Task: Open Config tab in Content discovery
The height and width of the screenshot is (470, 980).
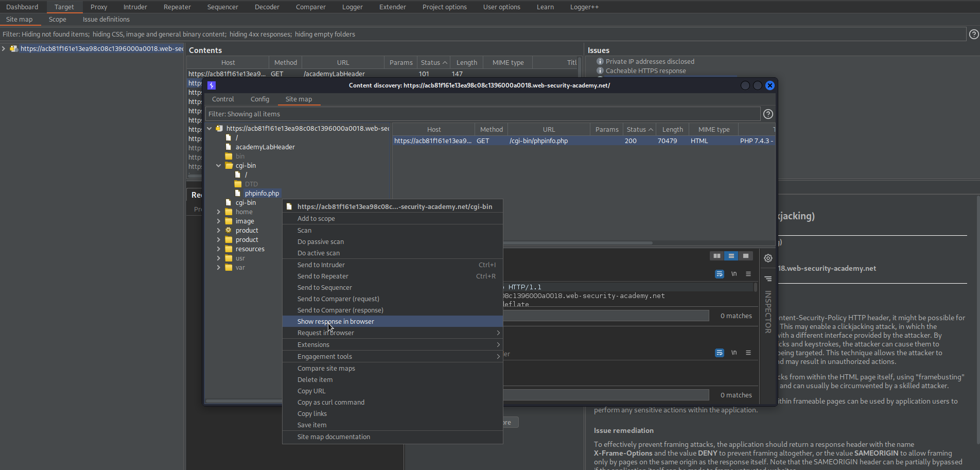Action: tap(260, 99)
